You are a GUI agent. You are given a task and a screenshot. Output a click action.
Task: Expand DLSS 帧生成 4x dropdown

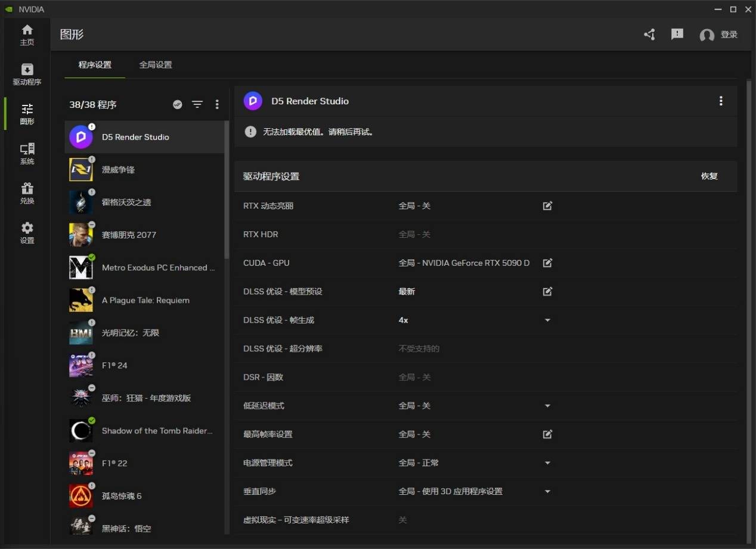pos(547,320)
